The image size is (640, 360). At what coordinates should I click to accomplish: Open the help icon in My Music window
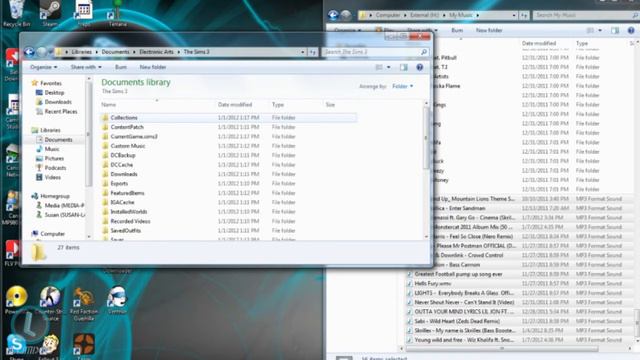coord(631,30)
